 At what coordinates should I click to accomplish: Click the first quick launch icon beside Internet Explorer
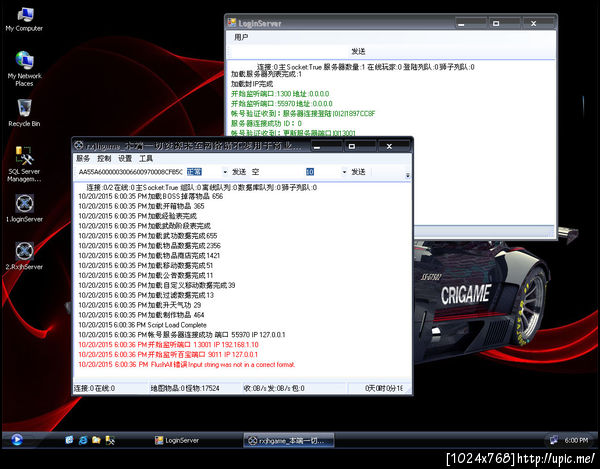click(x=69, y=440)
